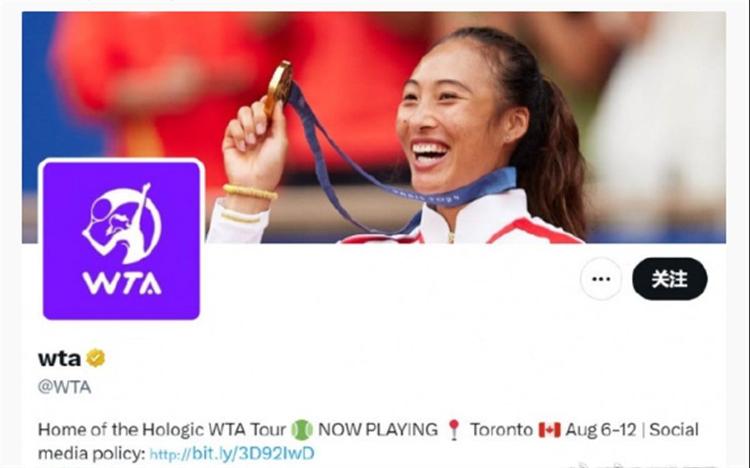Click the yellow bracelet in header photo
The width and height of the screenshot is (750, 468).
coord(250,192)
